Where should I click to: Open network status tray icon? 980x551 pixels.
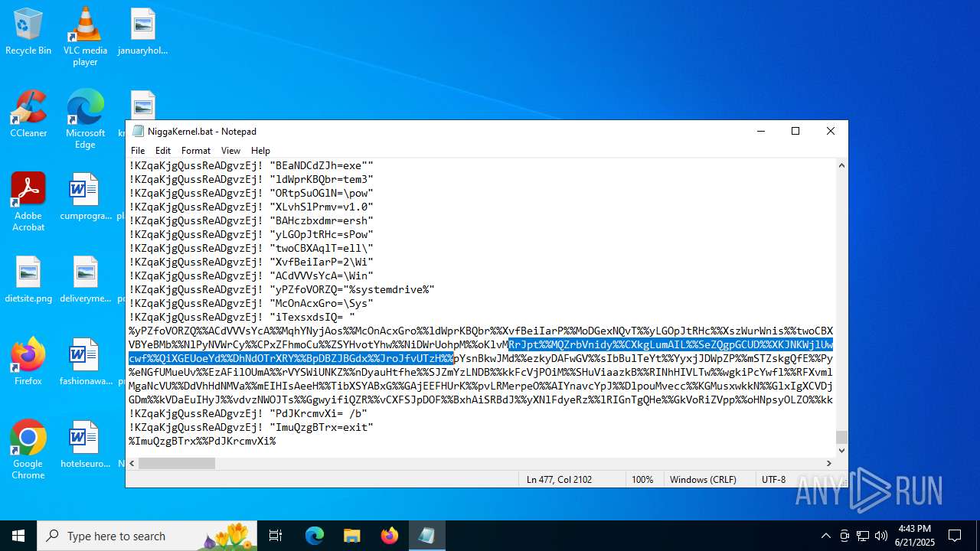pyautogui.click(x=863, y=536)
